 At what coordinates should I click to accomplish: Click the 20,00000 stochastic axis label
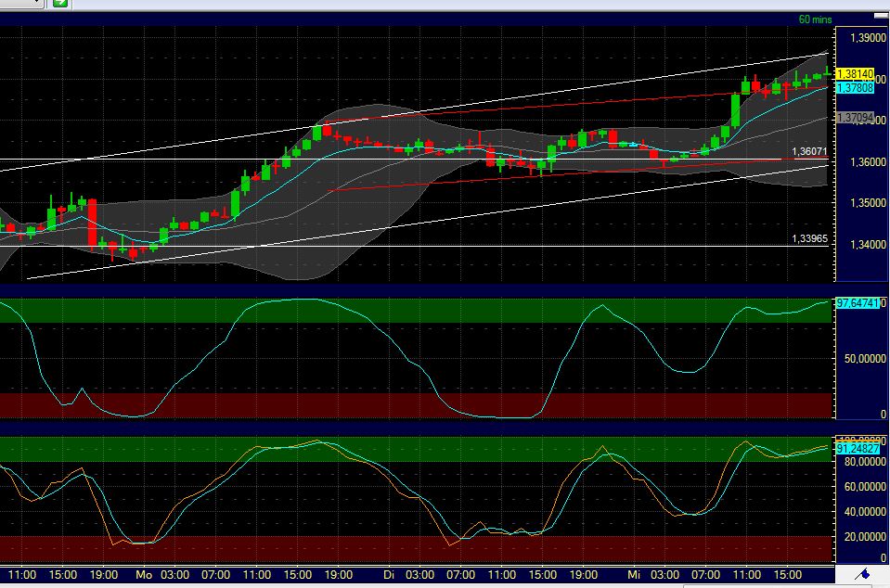pyautogui.click(x=865, y=537)
